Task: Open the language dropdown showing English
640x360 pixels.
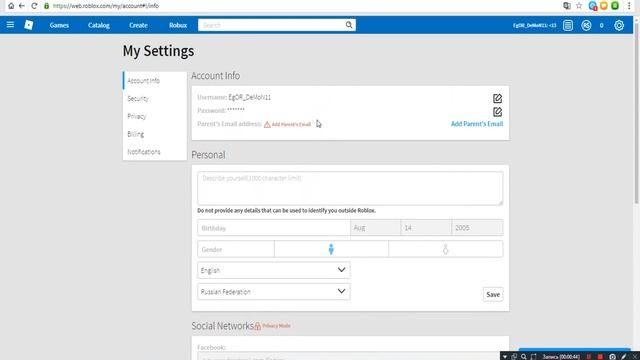Action: pos(273,270)
